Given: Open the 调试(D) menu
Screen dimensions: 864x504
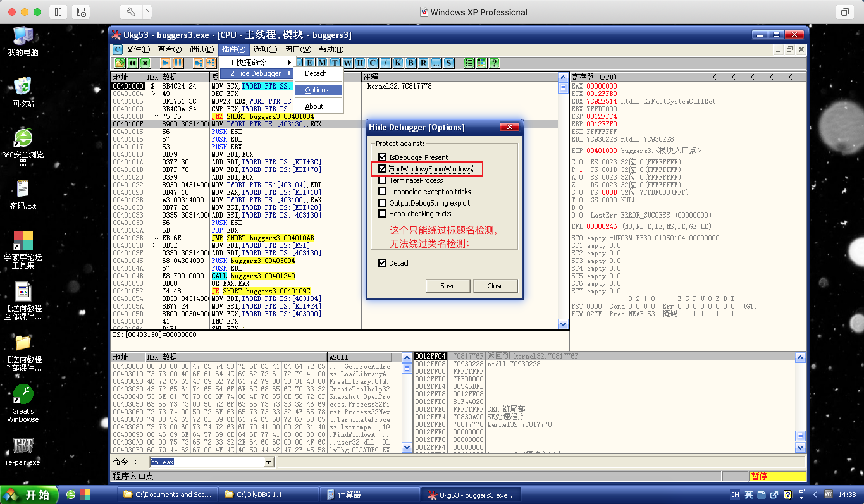Looking at the screenshot, I should (202, 49).
